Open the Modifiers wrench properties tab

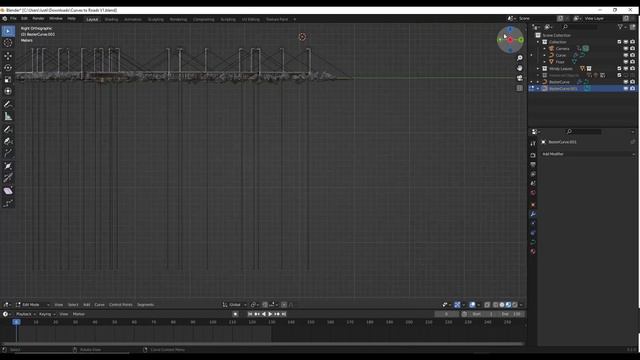click(533, 214)
